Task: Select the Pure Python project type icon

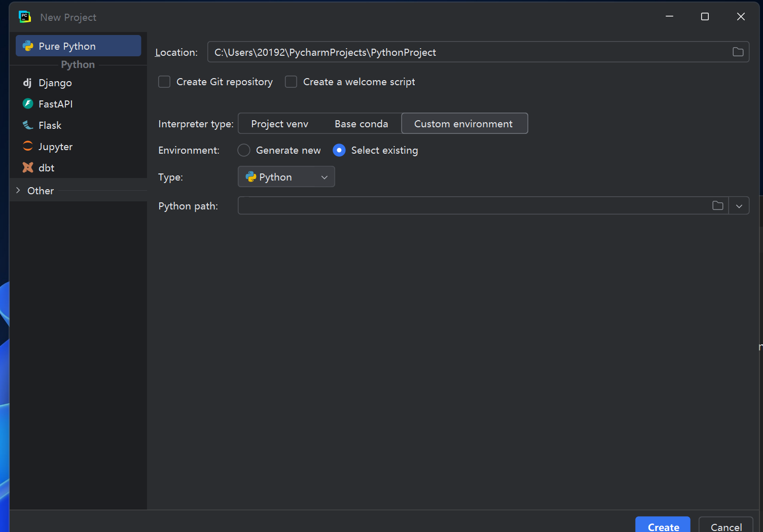Action: point(28,46)
